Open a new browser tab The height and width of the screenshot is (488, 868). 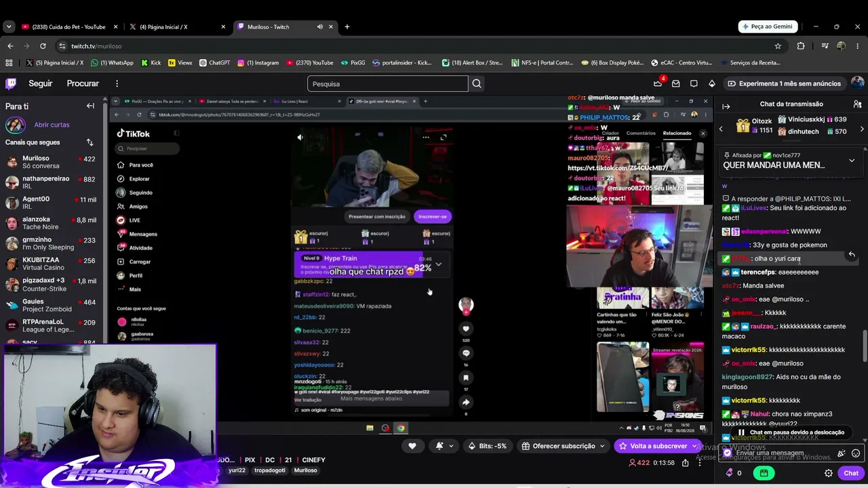347,27
